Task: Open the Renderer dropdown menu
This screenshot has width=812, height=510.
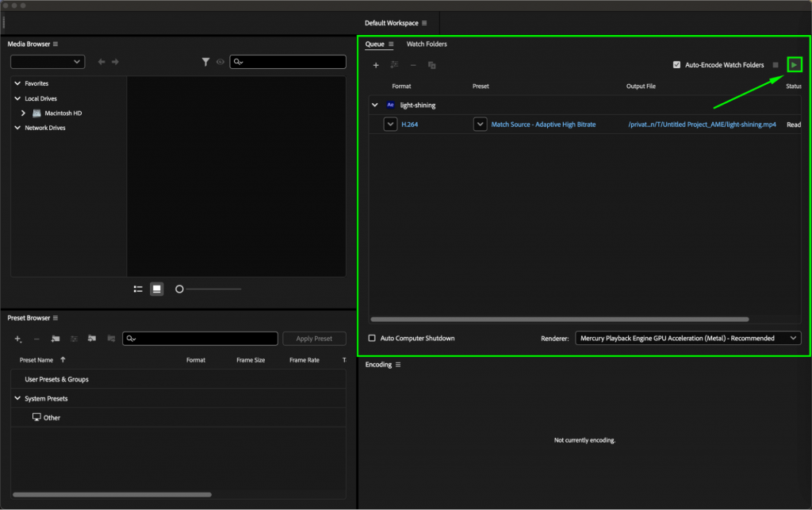Action: (x=688, y=338)
